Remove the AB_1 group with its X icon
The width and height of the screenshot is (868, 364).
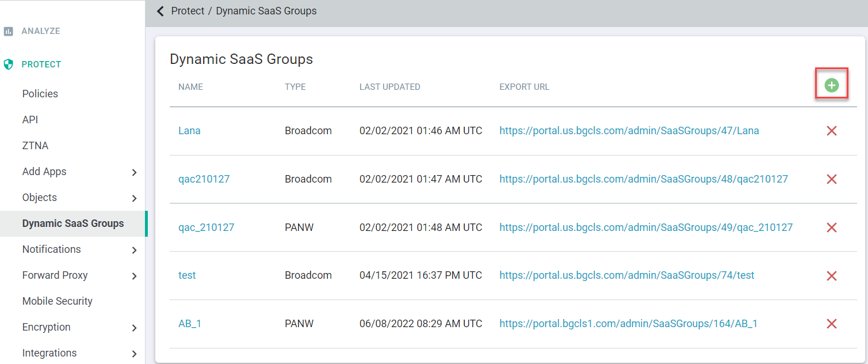tap(832, 324)
